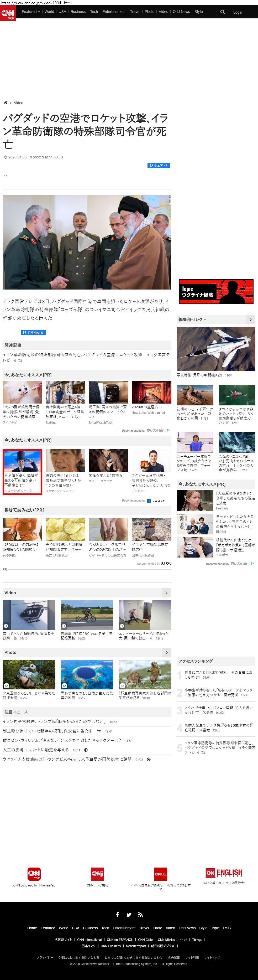
Task: Click the Facebook シェア button
Action: pos(158,166)
